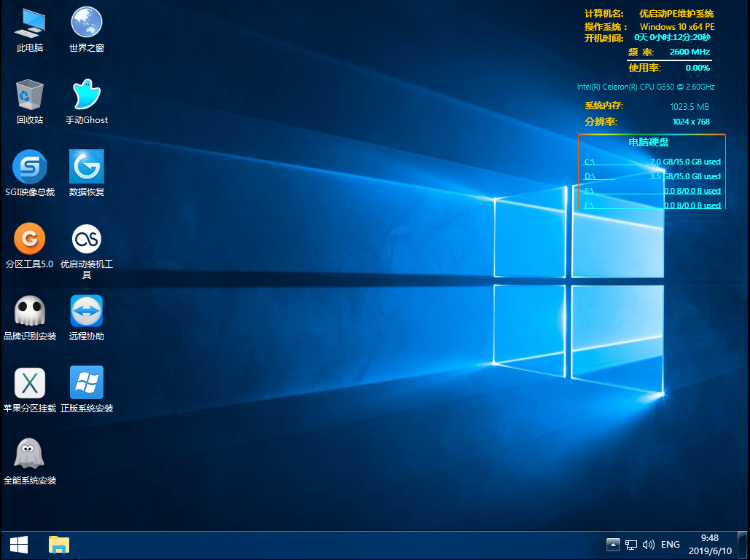The height and width of the screenshot is (560, 750).
Task: Switch the ENG input language indicator
Action: (670, 545)
